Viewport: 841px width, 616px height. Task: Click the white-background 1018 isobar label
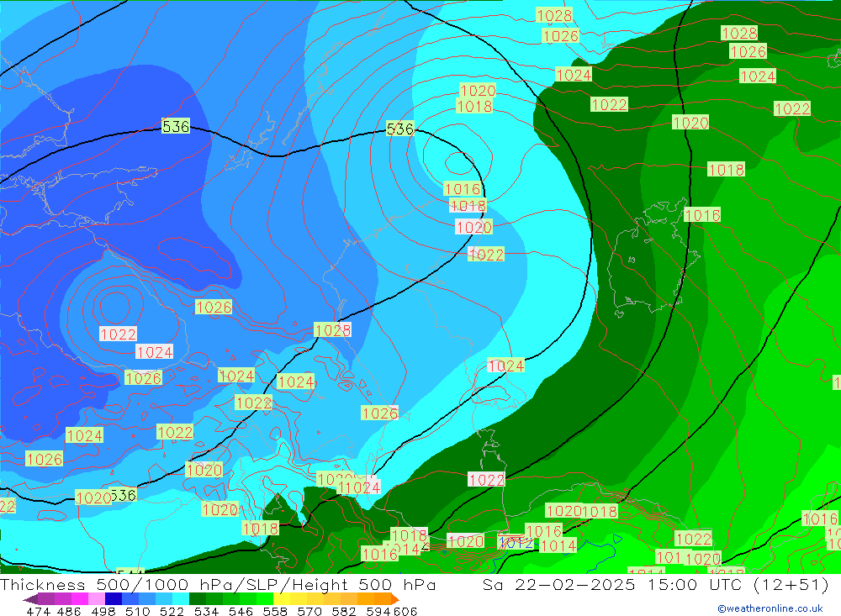point(468,205)
